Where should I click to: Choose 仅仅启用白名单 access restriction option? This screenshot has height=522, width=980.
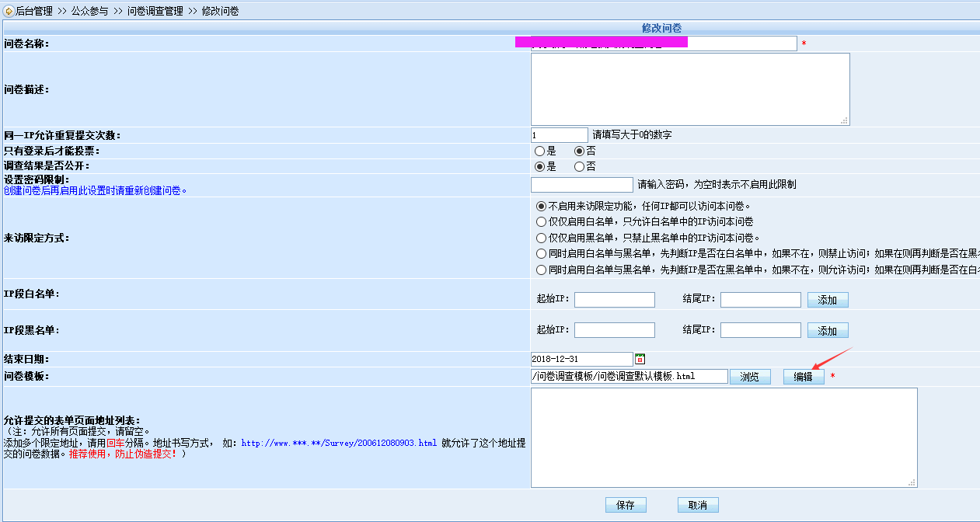coord(541,222)
